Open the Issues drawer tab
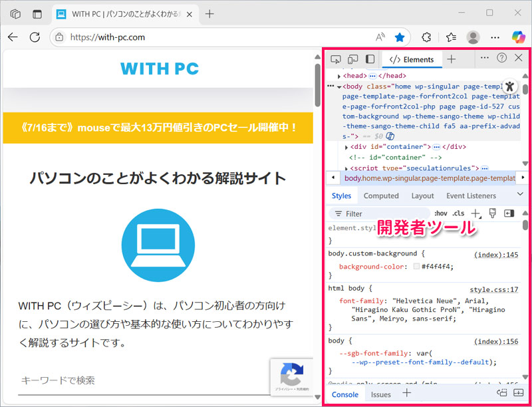 [380, 394]
